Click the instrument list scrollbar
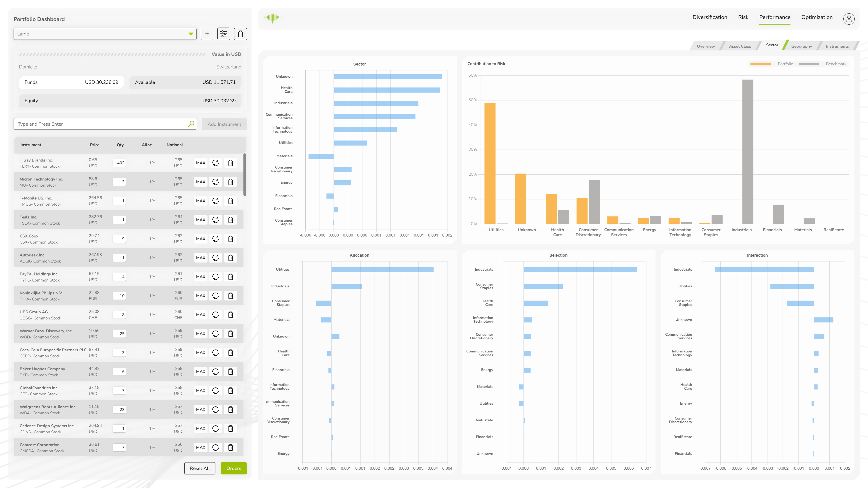The image size is (868, 488). [245, 175]
